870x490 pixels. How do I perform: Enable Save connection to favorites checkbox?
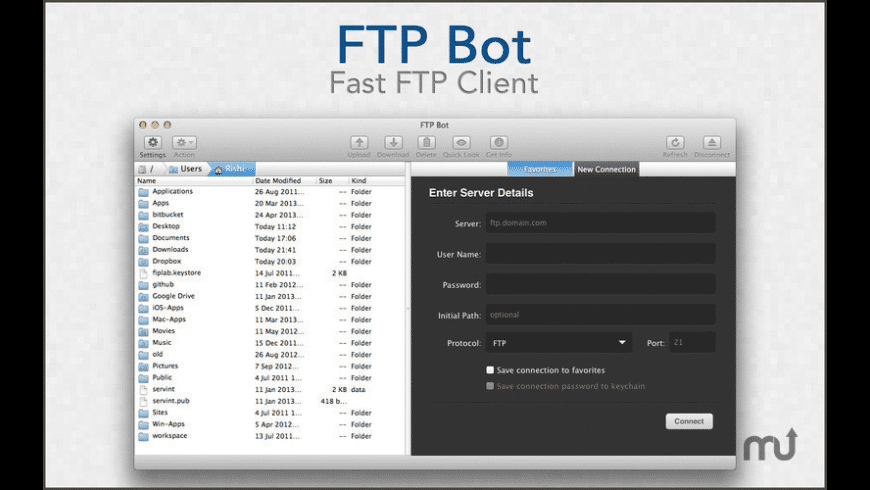[490, 370]
